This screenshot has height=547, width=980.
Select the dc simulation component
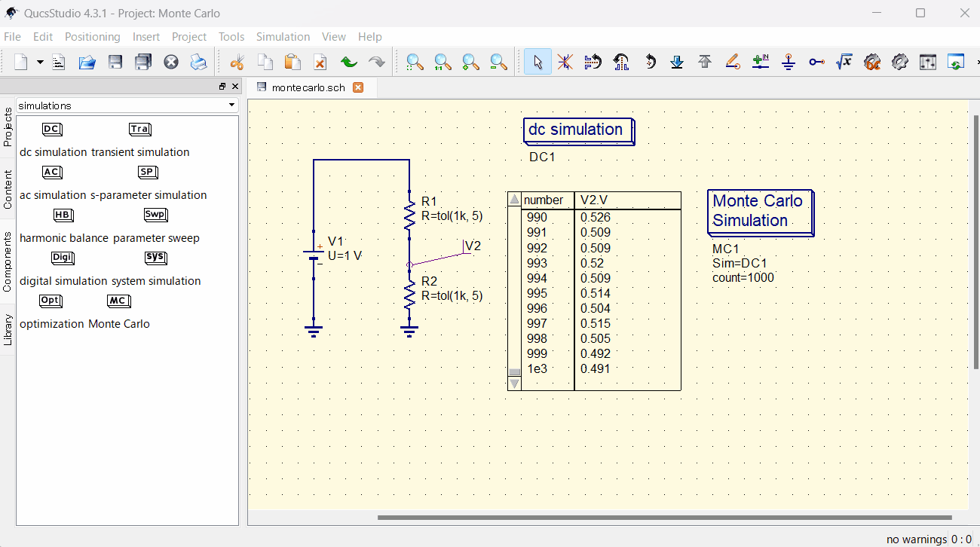51,129
